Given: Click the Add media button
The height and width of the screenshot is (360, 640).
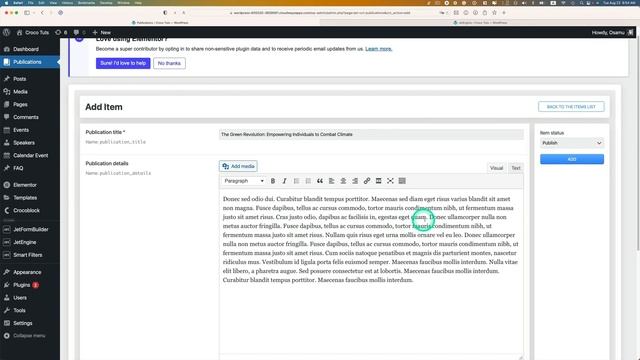Looking at the screenshot, I should [x=238, y=166].
